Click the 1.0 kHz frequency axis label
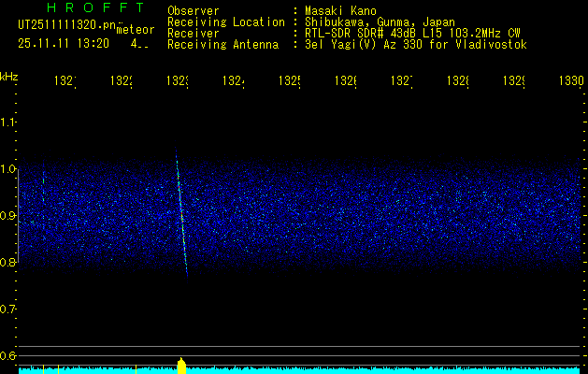The height and width of the screenshot is (374, 588). click(9, 169)
